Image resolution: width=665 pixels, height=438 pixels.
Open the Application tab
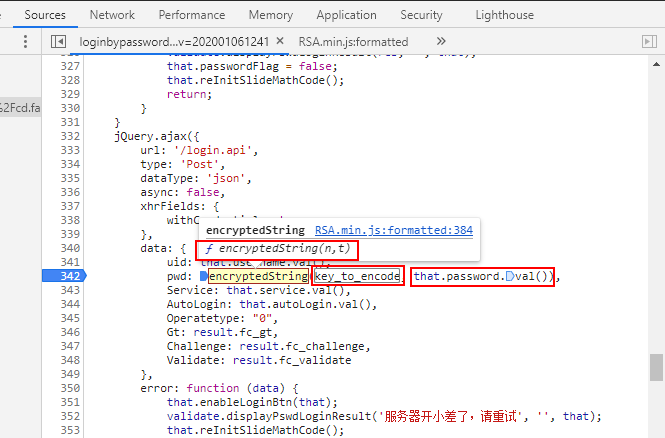346,15
